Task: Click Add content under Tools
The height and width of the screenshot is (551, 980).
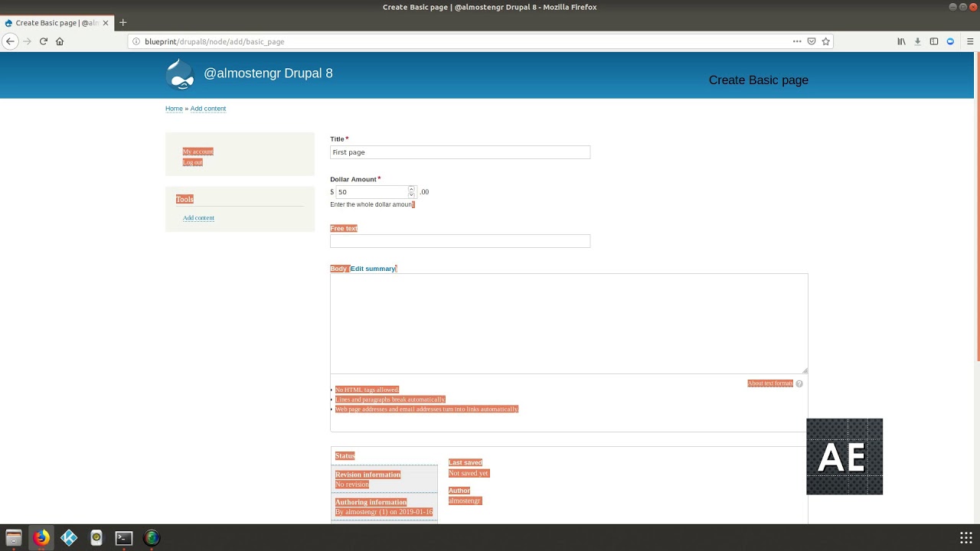Action: click(198, 218)
